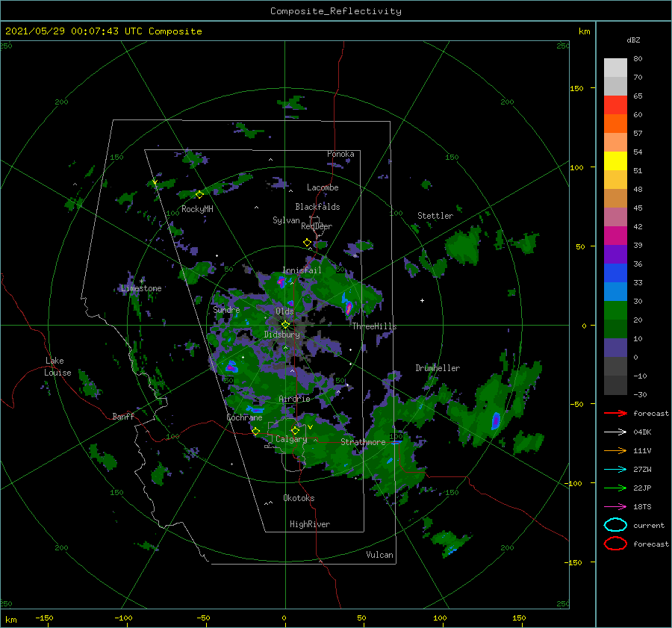Click the ThreeHills label
672x628 pixels.
point(374,326)
